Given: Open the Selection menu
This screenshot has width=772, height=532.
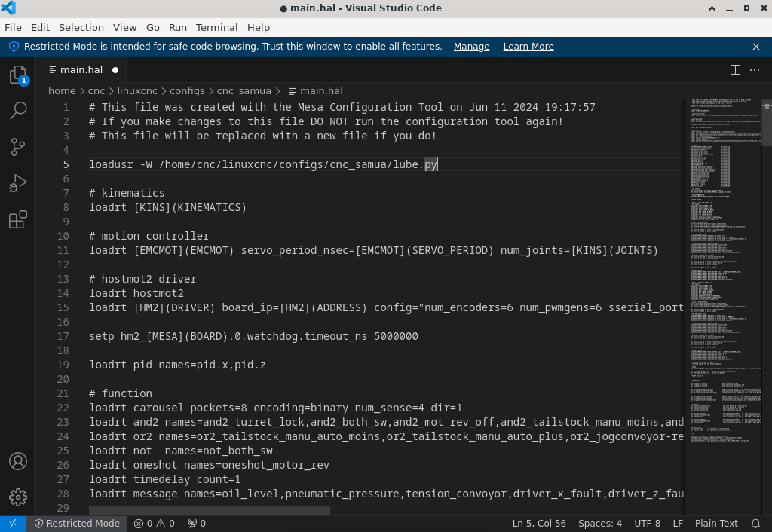Looking at the screenshot, I should [81, 28].
